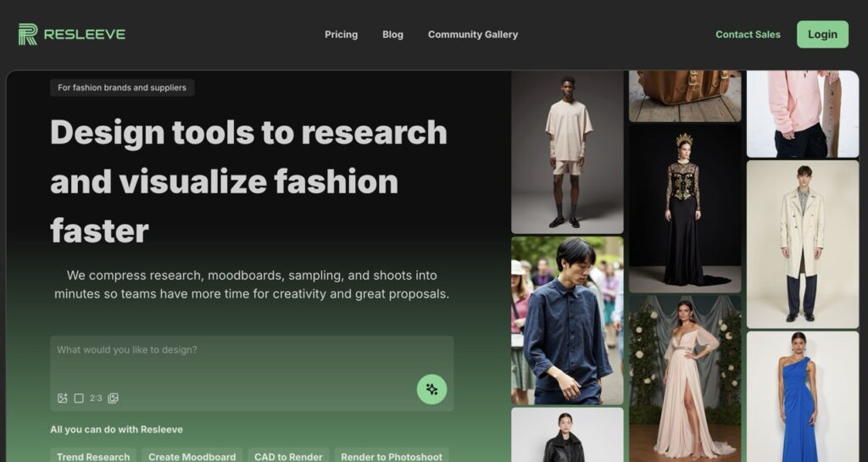
Task: Click the Contact Sales link
Action: point(748,34)
